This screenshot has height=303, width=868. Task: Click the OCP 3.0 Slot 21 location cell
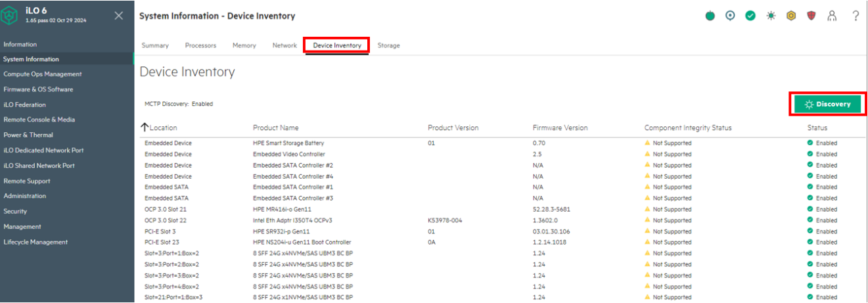166,209
